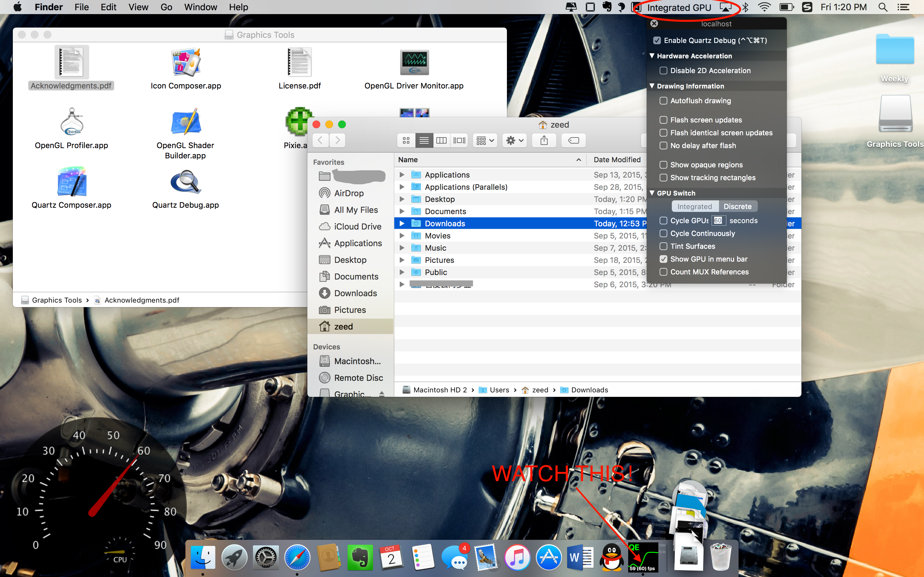Open OpenGL Driver Monitor app icon

click(414, 63)
